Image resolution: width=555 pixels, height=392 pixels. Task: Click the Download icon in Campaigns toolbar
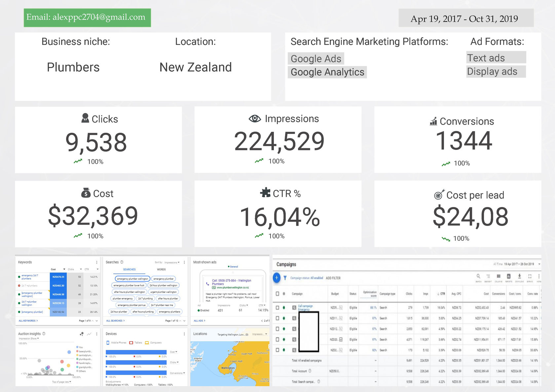[x=519, y=276]
